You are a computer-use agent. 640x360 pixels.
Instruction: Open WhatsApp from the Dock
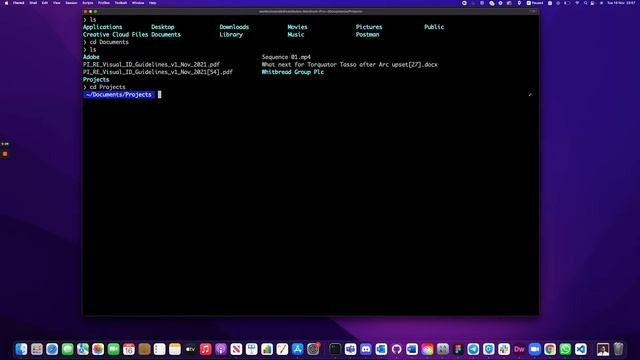point(565,349)
